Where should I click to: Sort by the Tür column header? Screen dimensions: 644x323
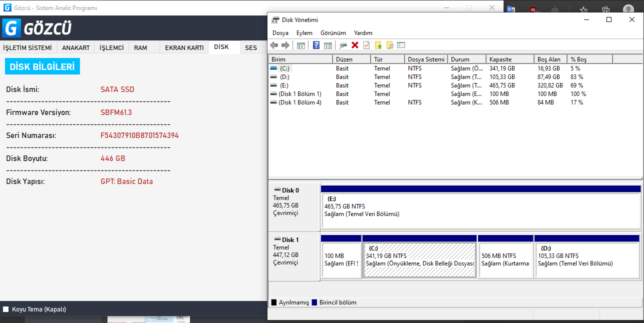point(388,59)
